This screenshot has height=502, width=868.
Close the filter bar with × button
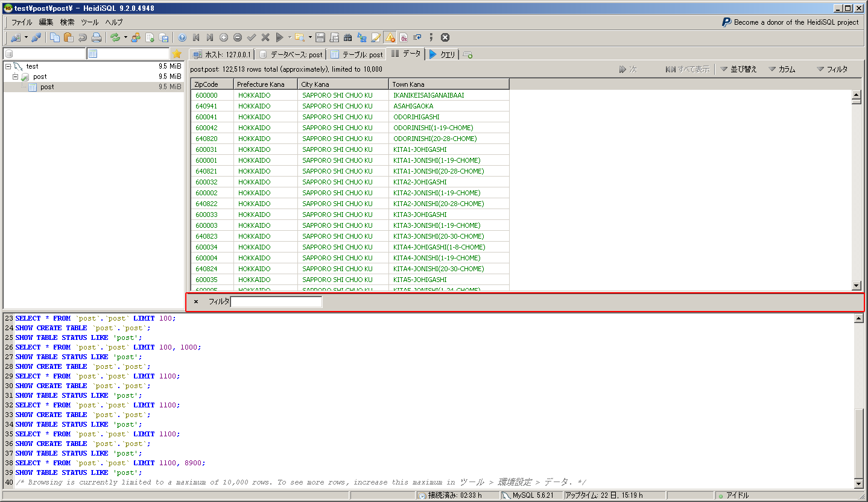[x=196, y=302]
